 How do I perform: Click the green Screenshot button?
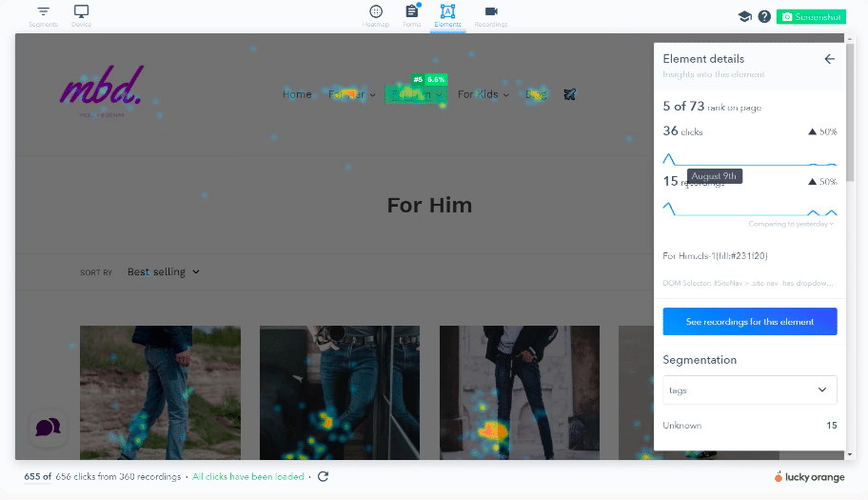click(811, 16)
